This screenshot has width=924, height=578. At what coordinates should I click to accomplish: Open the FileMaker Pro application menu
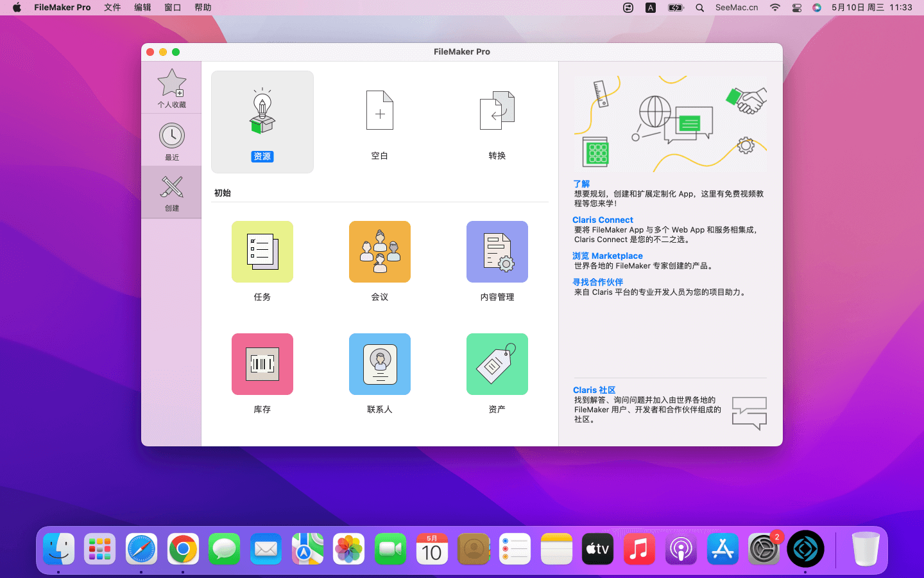[x=62, y=8]
